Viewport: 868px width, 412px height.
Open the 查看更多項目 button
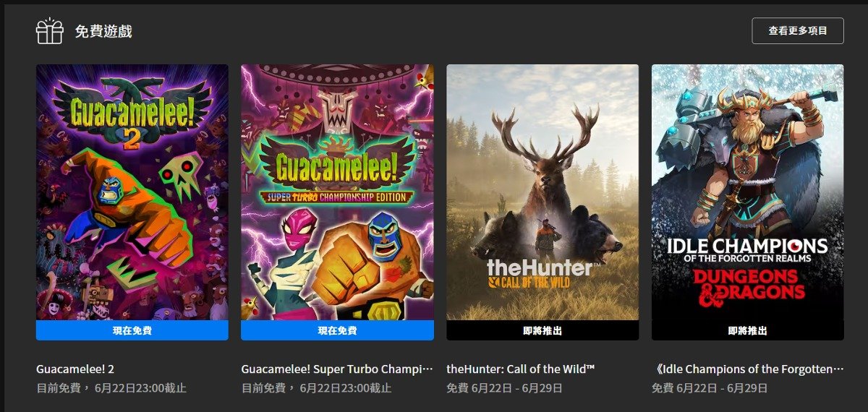797,31
